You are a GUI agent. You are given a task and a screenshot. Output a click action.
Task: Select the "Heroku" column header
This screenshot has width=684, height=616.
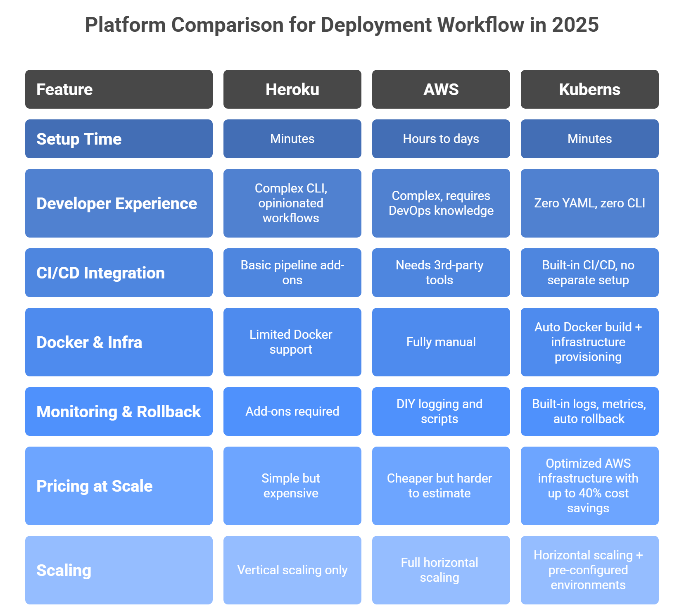pos(292,89)
